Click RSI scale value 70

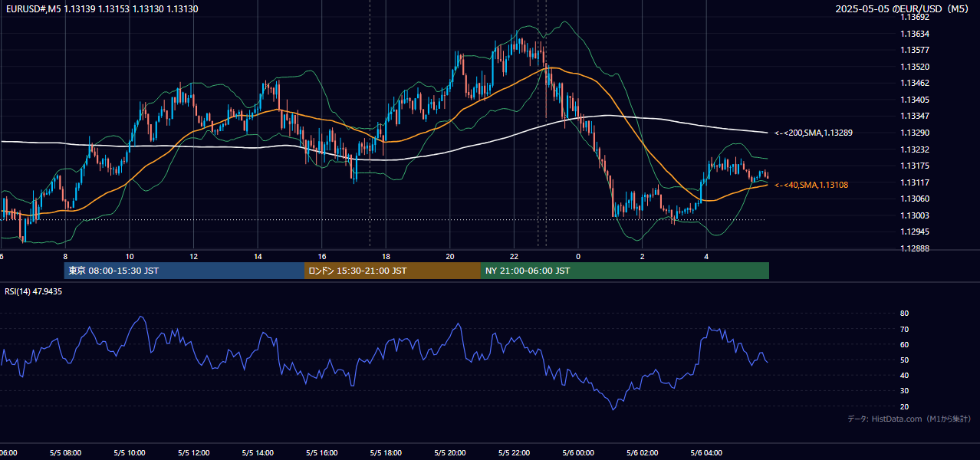click(x=905, y=329)
